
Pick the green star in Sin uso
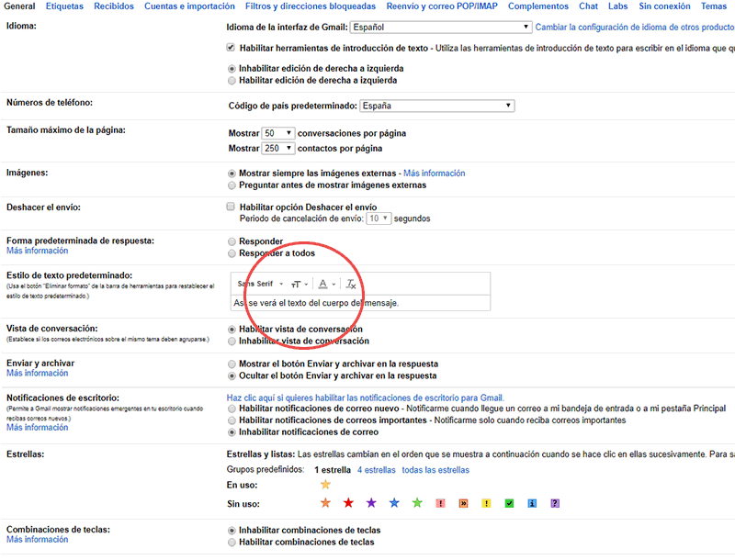click(x=417, y=503)
